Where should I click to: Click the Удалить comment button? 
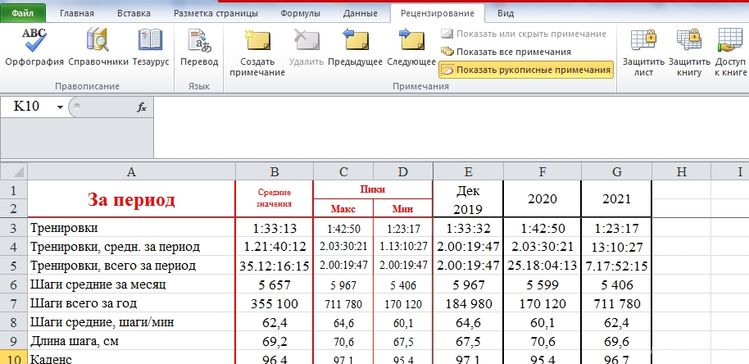(306, 47)
